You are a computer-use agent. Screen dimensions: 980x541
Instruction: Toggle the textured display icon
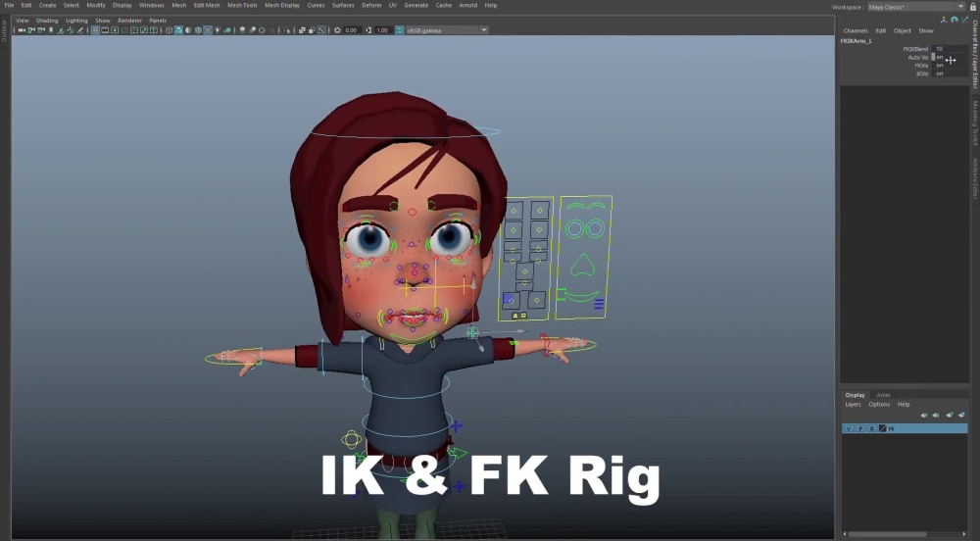pyautogui.click(x=208, y=30)
